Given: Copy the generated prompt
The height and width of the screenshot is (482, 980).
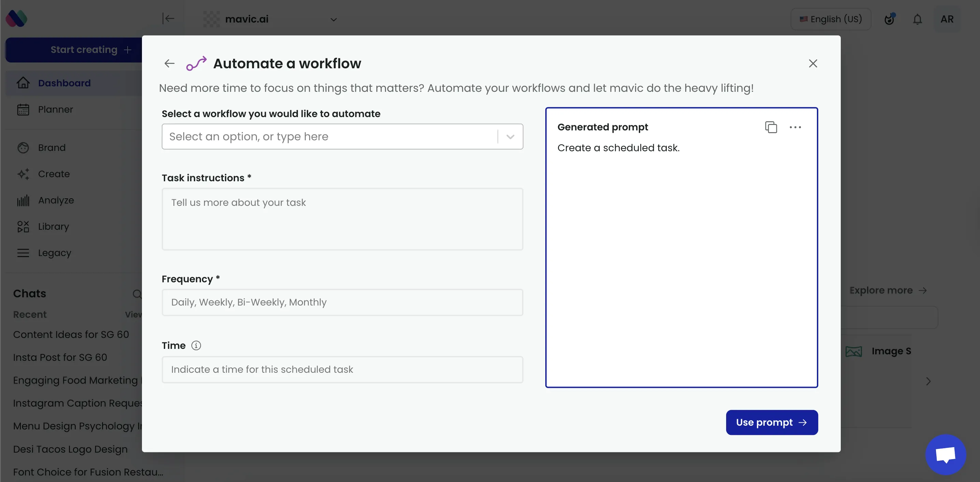Looking at the screenshot, I should coord(771,127).
